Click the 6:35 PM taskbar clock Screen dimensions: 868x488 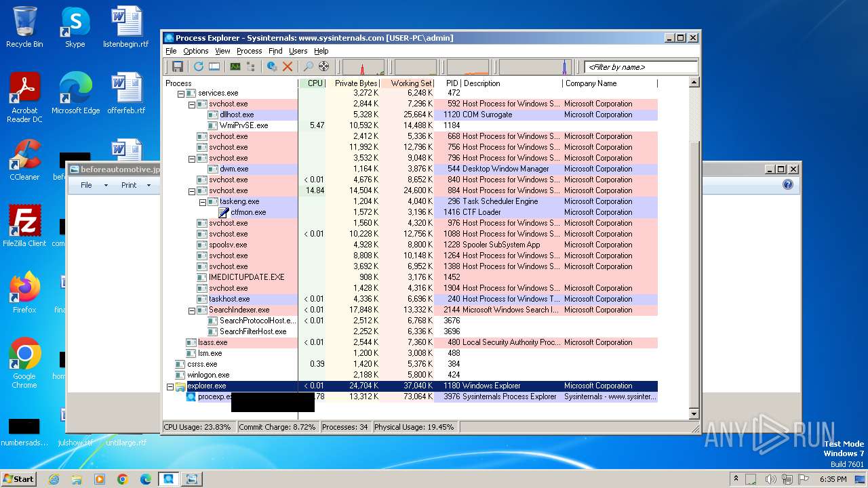point(833,479)
